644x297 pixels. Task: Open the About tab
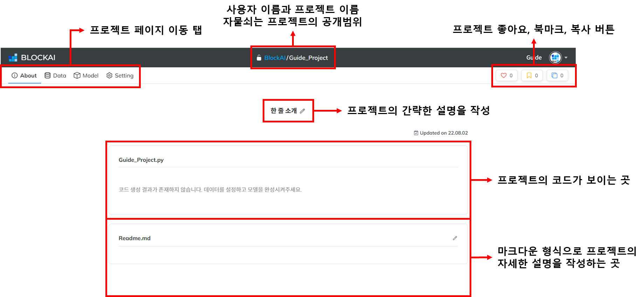coord(24,76)
